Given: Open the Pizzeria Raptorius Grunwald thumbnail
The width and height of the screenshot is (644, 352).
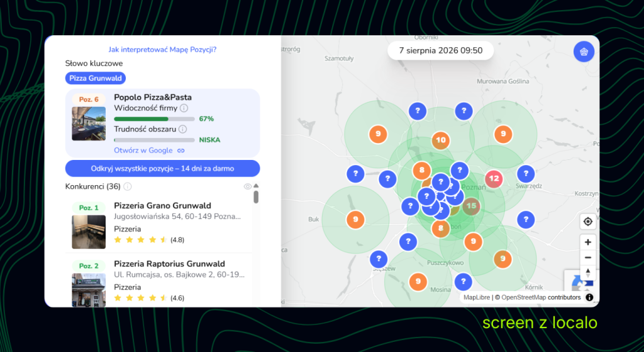Looking at the screenshot, I should [89, 290].
